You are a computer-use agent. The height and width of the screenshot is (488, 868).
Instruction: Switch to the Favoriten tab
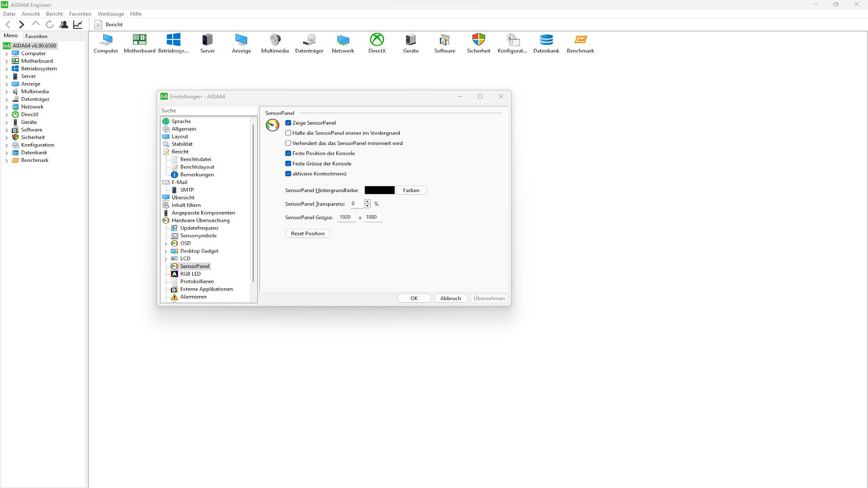pyautogui.click(x=36, y=36)
